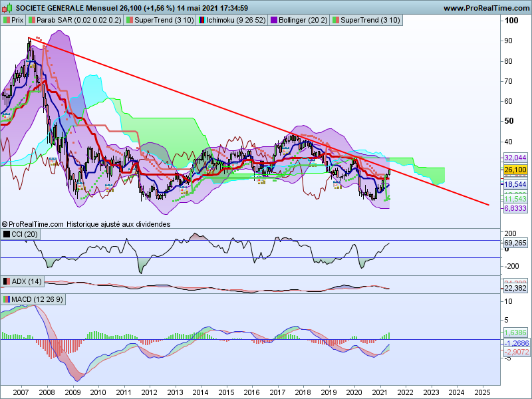This screenshot has width=532, height=399.
Task: Click the red-black icon beside ADX (14)
Action: [x=7, y=281]
